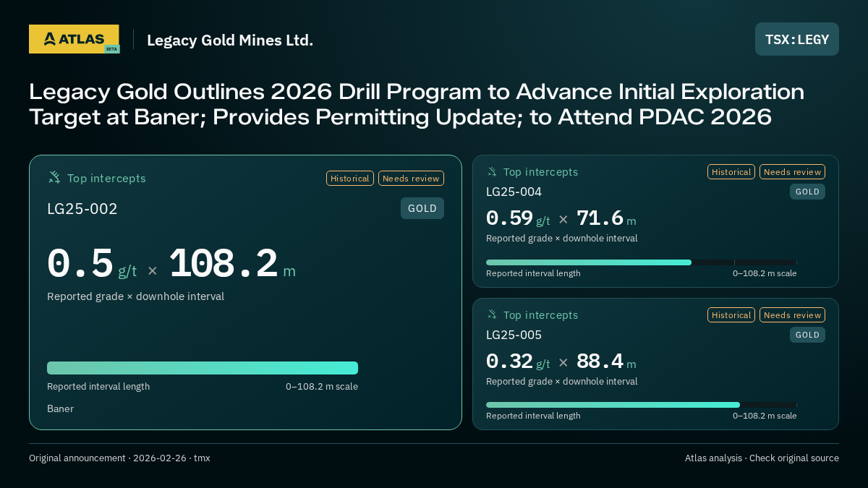Click the drill icon in the LG25-004 card
The height and width of the screenshot is (488, 868).
(x=492, y=172)
